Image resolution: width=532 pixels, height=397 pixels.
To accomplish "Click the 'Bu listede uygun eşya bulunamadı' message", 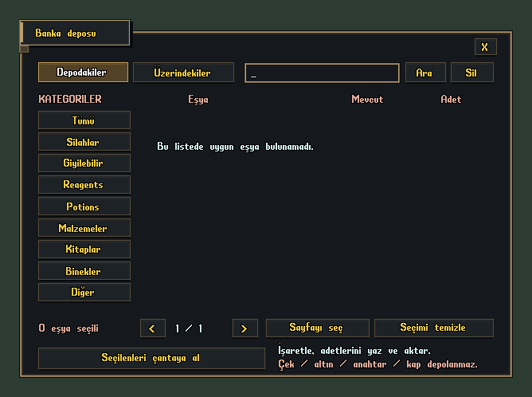I will click(x=235, y=147).
